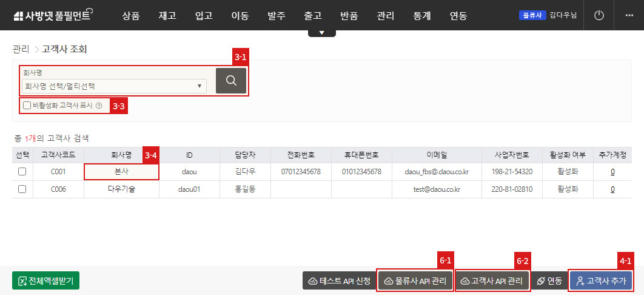The width and height of the screenshot is (644, 295).
Task: Click the 본사 company name cell
Action: pos(121,172)
